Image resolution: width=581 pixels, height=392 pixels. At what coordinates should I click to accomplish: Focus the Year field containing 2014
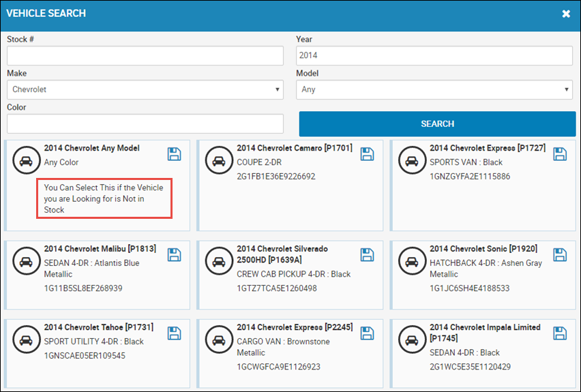point(434,56)
